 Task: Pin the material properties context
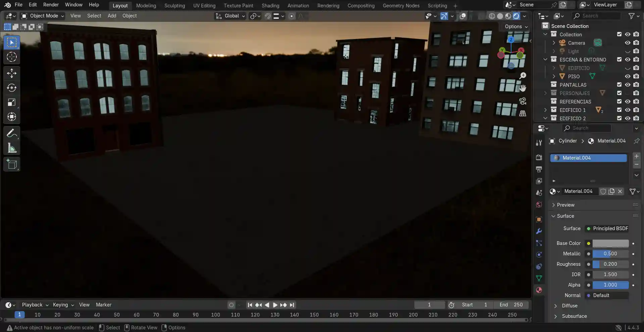pos(636,141)
